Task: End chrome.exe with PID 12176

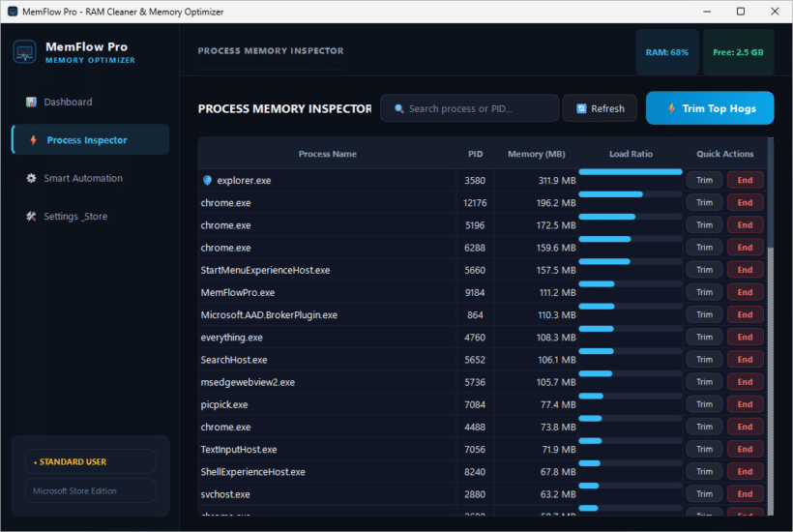Action: 745,203
